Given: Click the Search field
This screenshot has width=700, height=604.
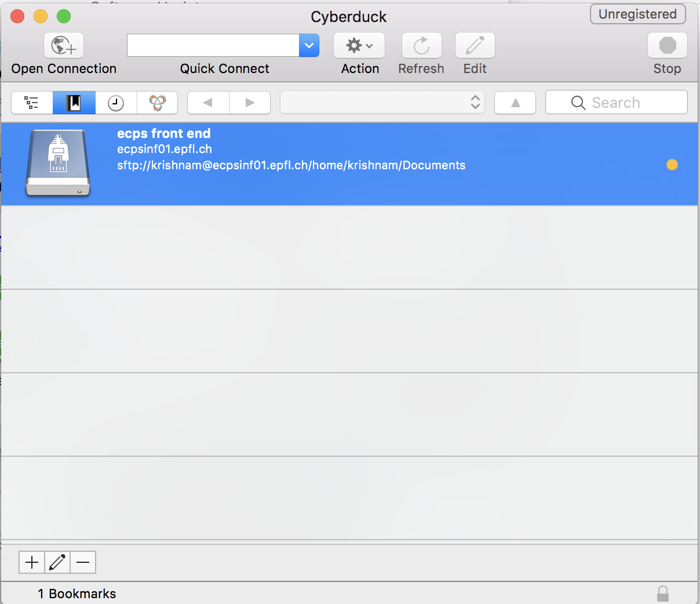Looking at the screenshot, I should point(617,103).
